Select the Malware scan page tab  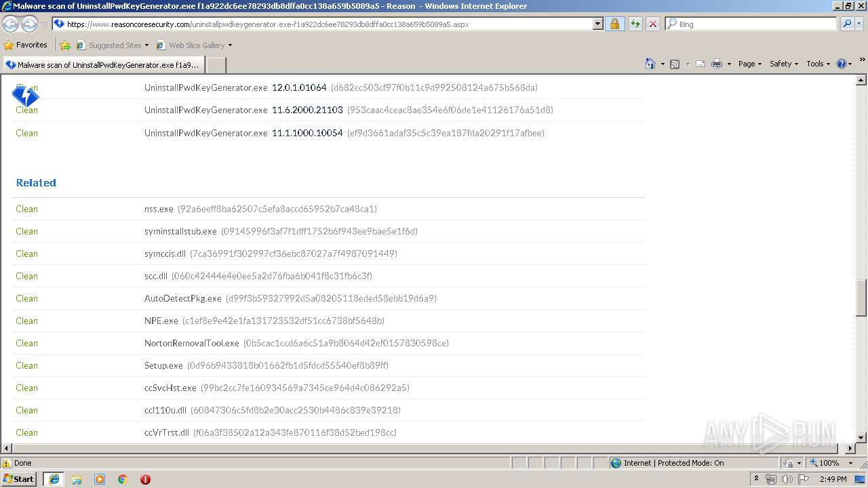102,65
